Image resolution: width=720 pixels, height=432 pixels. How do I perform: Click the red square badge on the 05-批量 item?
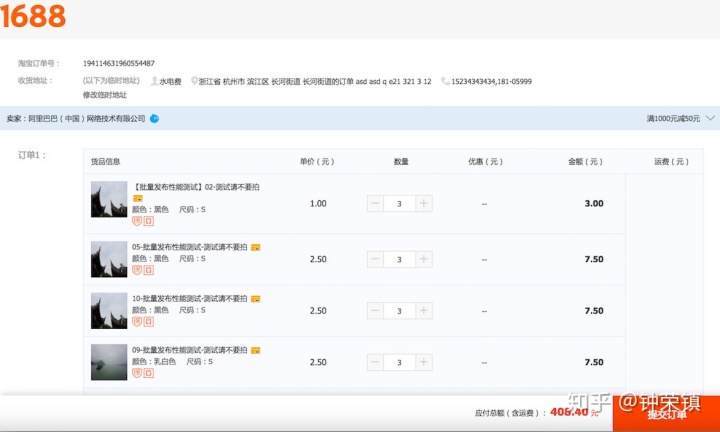(x=148, y=270)
